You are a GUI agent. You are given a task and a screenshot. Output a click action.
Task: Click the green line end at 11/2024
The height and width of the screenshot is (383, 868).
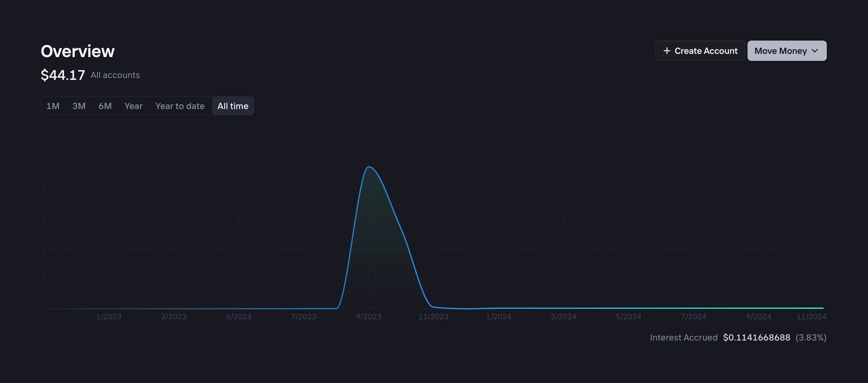(x=822, y=308)
